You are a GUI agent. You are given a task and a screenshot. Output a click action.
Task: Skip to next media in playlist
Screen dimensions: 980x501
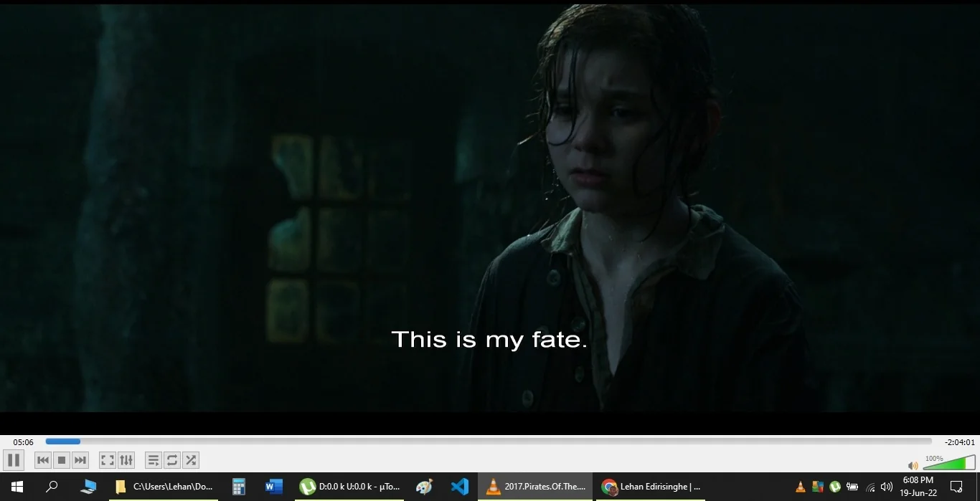click(x=80, y=460)
